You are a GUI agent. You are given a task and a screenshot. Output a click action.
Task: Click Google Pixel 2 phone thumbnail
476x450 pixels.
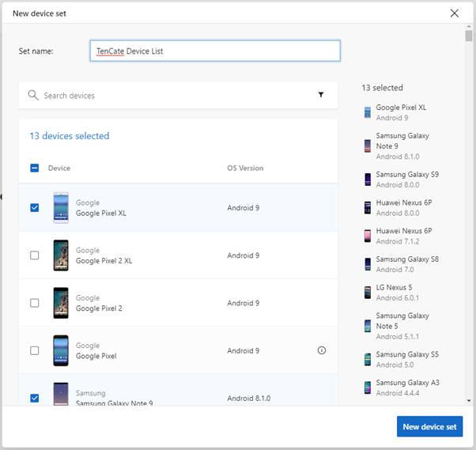click(61, 303)
